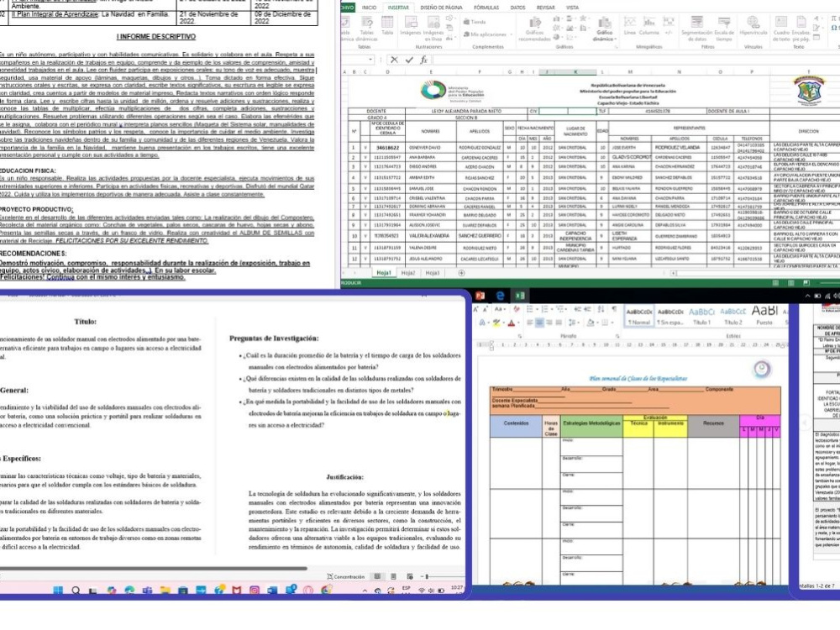Apply the Puesto style in Word
The height and width of the screenshot is (630, 840).
[764, 316]
